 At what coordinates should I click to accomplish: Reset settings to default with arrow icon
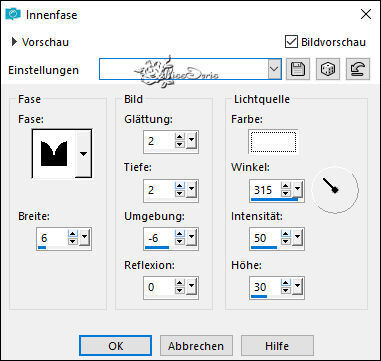358,69
